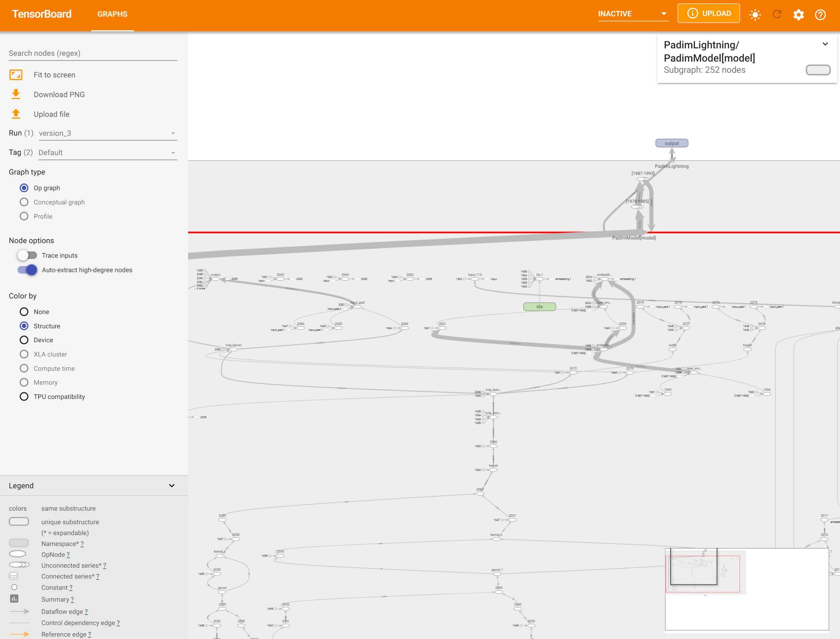Set Color by to None
Viewport: 840px width, 639px height.
point(24,311)
